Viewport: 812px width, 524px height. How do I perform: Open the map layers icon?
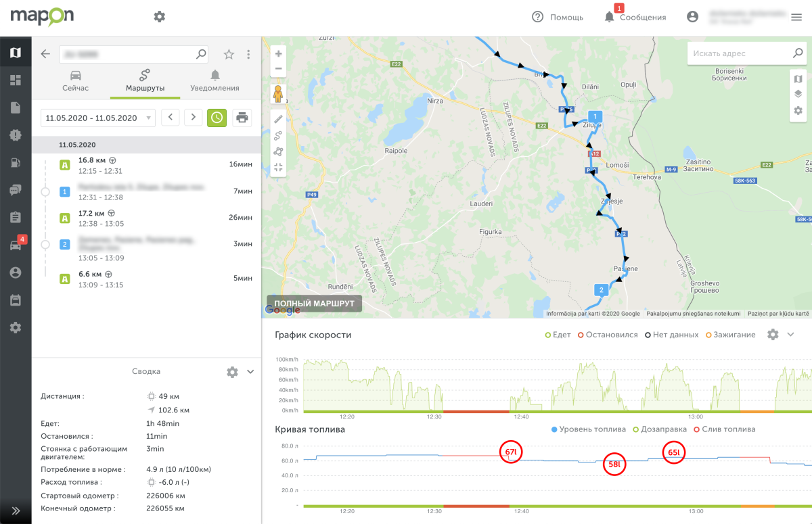click(x=798, y=94)
